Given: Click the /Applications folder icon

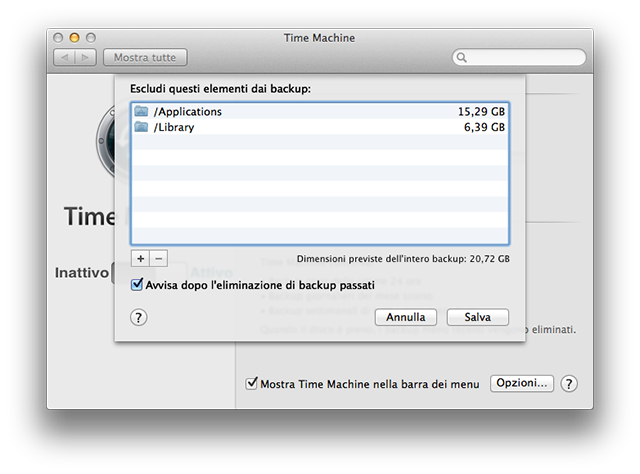Looking at the screenshot, I should (x=141, y=111).
